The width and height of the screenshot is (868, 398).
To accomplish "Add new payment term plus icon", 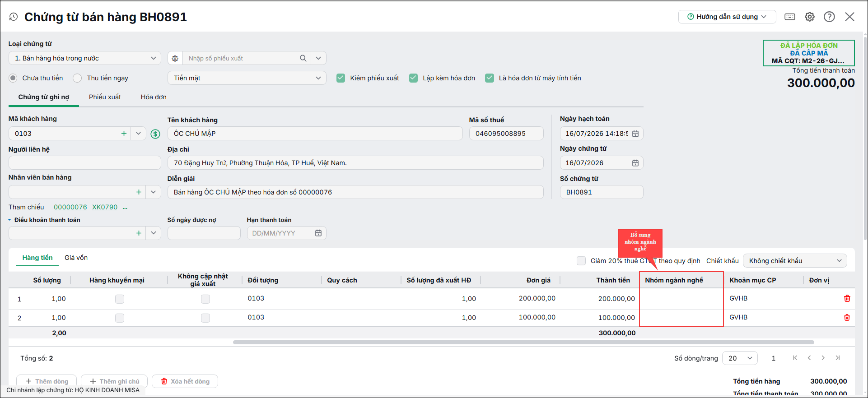I will pyautogui.click(x=139, y=233).
